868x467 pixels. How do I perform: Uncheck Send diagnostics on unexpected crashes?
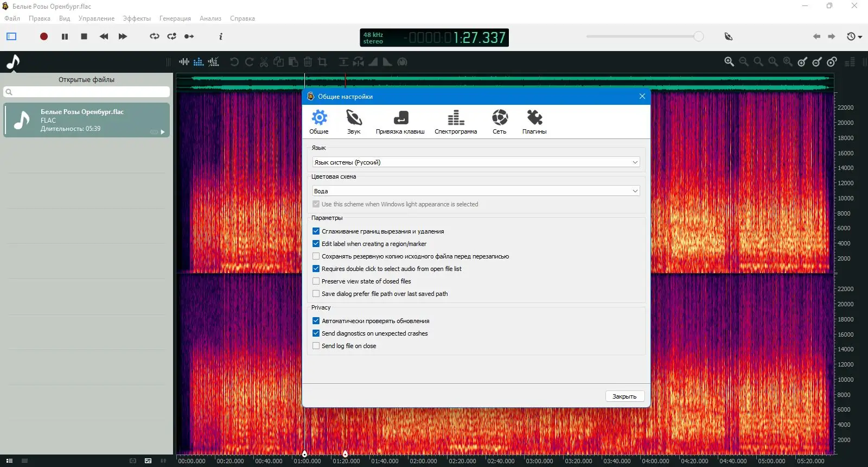click(x=316, y=333)
